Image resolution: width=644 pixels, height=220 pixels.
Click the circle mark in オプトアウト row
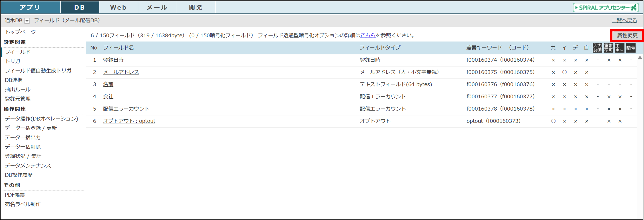click(x=553, y=121)
